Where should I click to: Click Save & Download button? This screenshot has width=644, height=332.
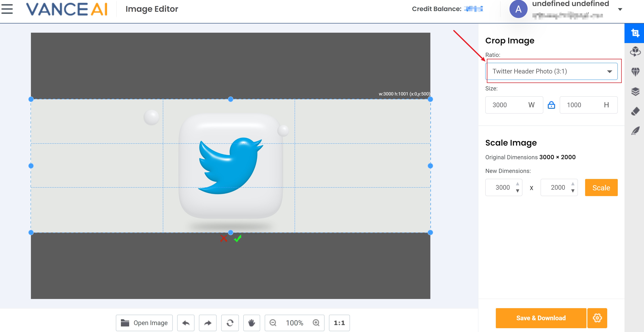point(541,318)
